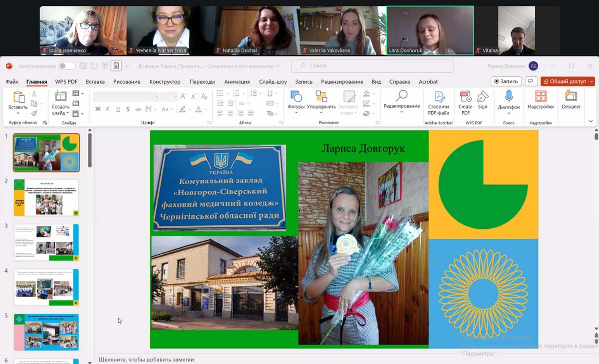Click the Create PDF icon
The image size is (599, 364).
click(x=465, y=97)
